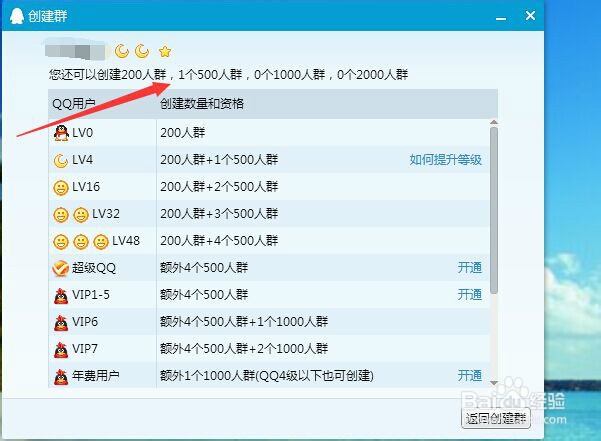The height and width of the screenshot is (441, 601).
Task: Click the red penguin icon beside VIP7
Action: pos(61,349)
